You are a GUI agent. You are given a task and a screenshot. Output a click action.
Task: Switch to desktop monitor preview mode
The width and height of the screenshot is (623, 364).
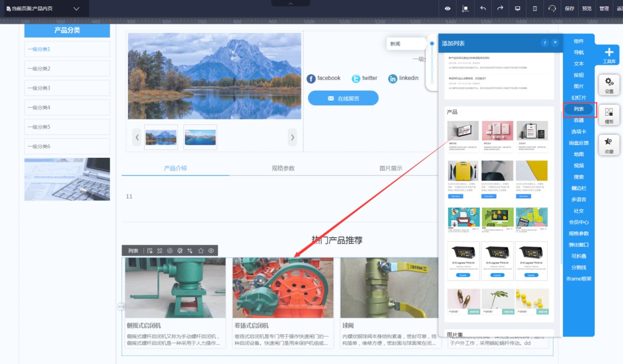[x=518, y=8]
